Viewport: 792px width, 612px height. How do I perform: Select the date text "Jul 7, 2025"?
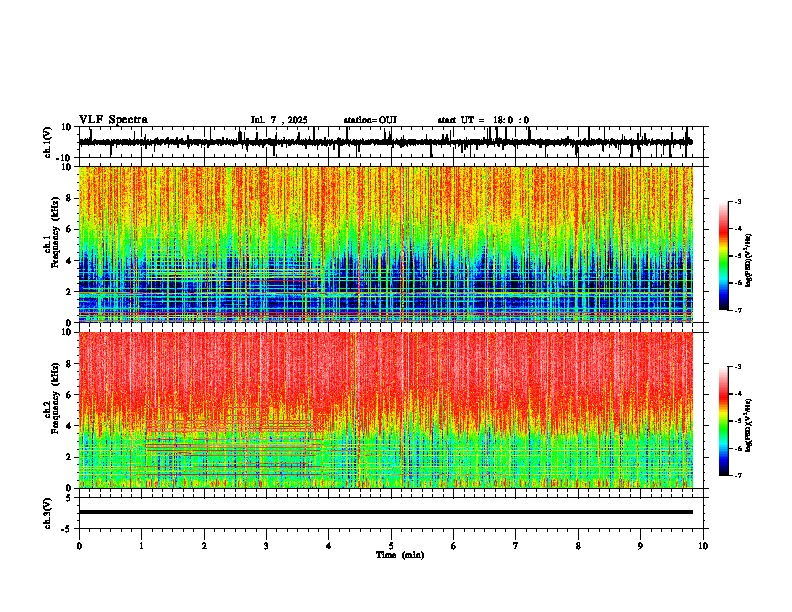click(279, 120)
